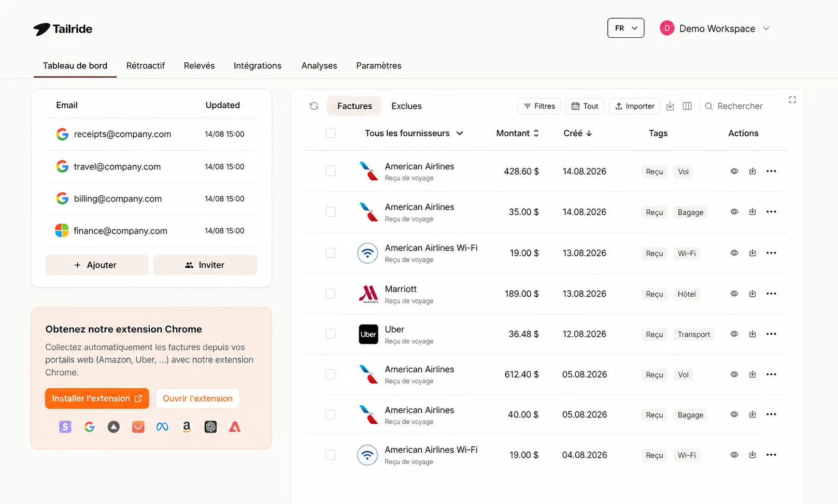Click the Uber logo in the table

(368, 334)
